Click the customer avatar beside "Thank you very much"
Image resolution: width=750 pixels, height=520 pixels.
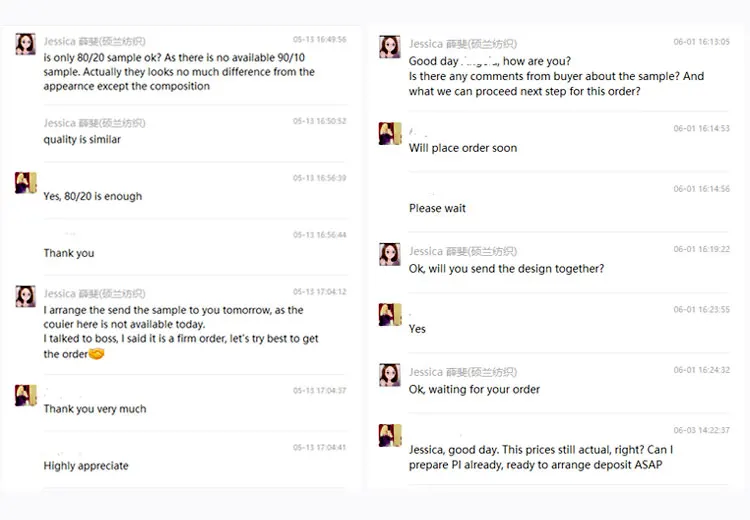click(x=25, y=395)
